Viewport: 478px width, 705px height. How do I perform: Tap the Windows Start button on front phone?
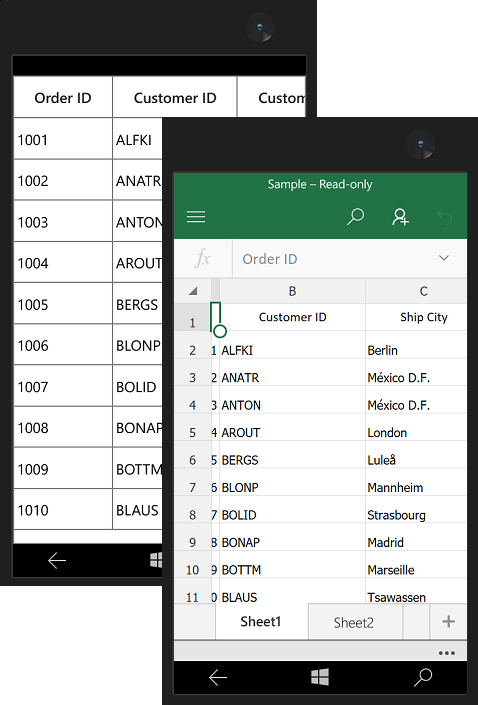[x=320, y=677]
